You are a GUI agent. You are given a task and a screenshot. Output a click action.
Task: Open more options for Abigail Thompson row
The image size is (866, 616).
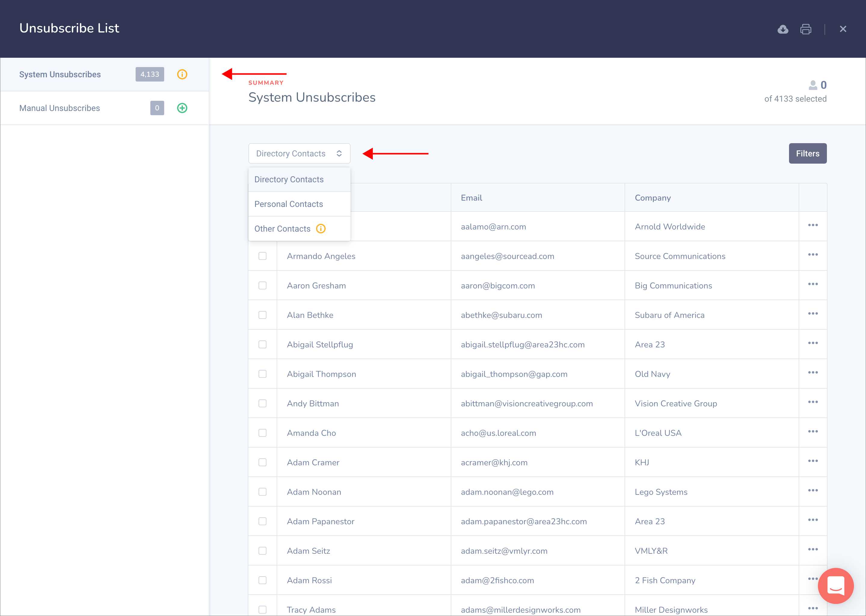pos(813,372)
